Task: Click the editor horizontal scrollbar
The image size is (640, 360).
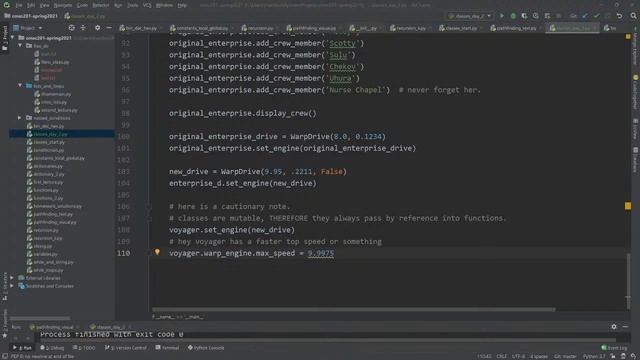Action: pos(353,309)
